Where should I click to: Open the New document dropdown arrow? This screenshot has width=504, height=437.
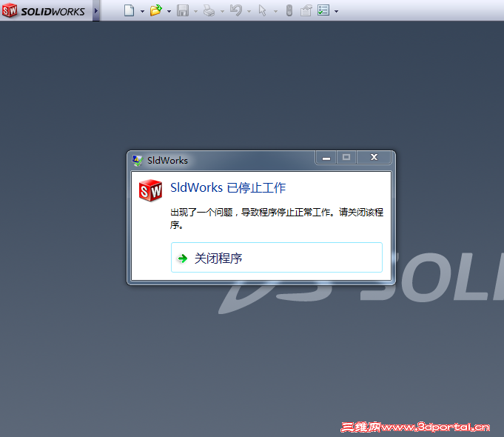pos(142,11)
